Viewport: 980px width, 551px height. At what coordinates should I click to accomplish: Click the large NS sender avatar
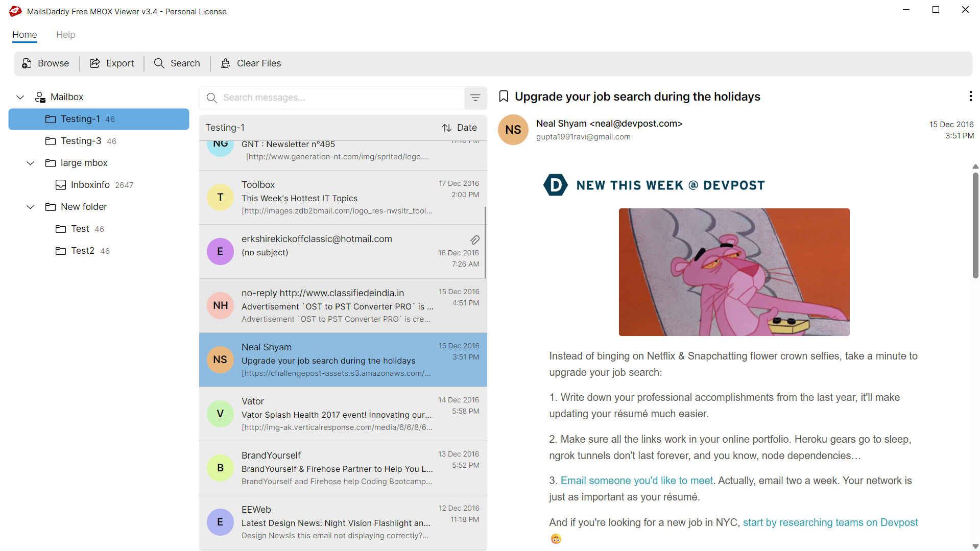pos(513,130)
